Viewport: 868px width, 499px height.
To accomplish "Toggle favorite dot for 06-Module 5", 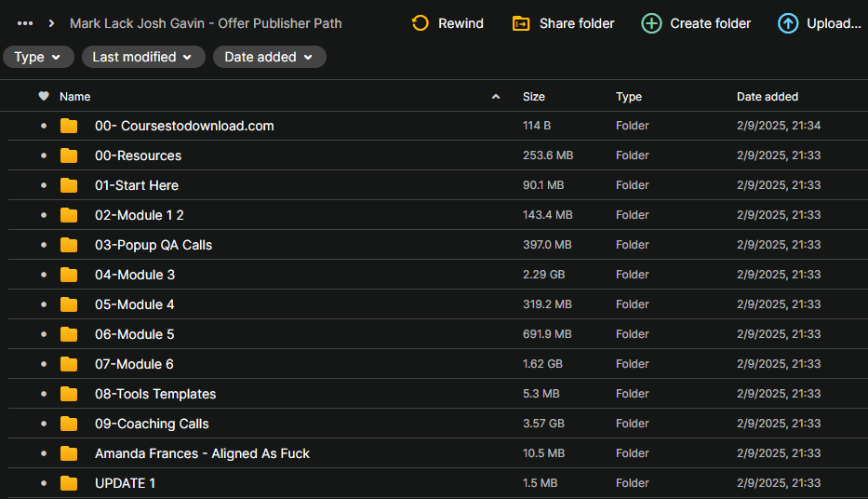I will [44, 334].
